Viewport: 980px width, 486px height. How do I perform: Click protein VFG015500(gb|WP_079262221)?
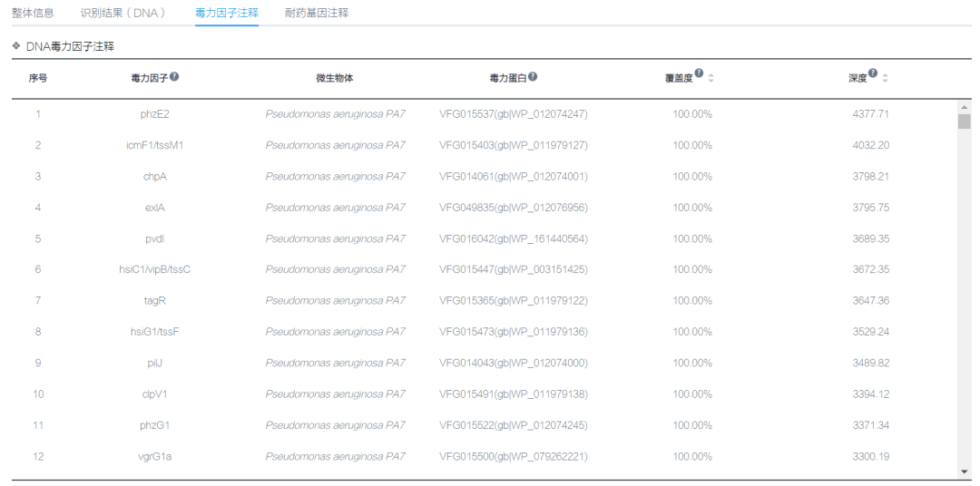[x=513, y=457]
